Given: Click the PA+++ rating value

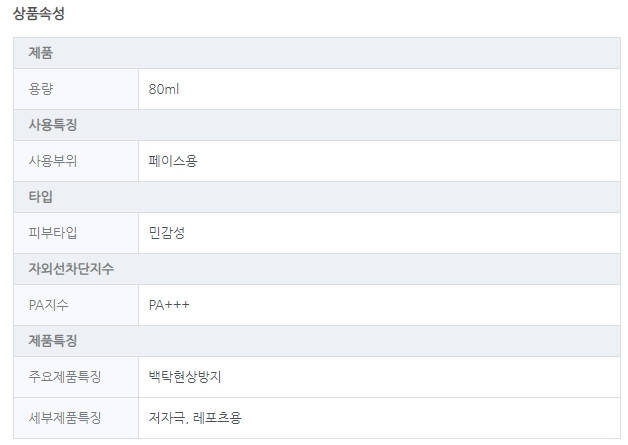Looking at the screenshot, I should (x=169, y=305).
